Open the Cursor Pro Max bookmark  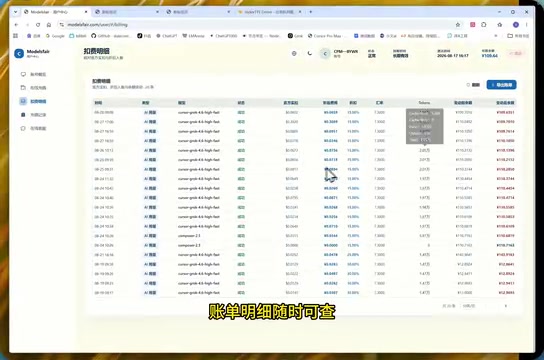328,36
